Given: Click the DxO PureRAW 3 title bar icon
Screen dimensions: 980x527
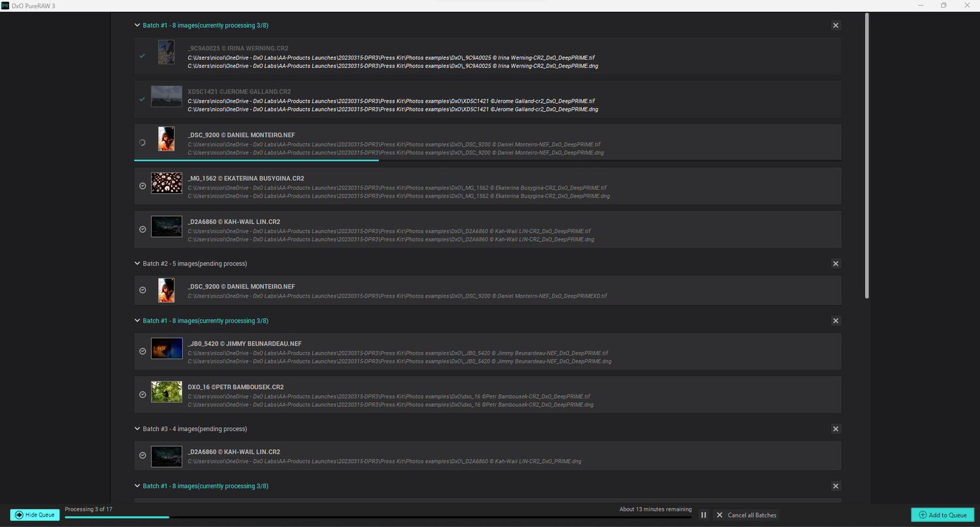Looking at the screenshot, I should [x=5, y=5].
